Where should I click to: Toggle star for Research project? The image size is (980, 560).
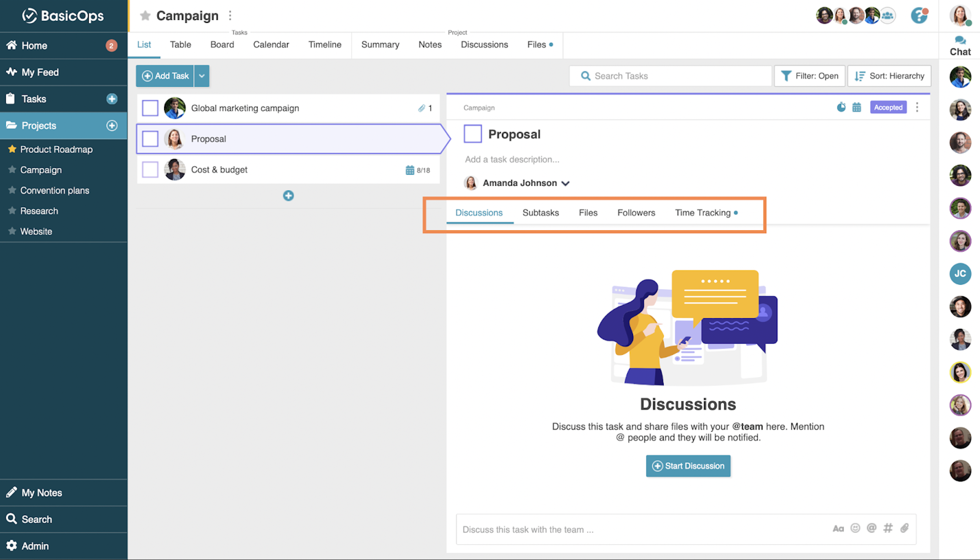coord(12,210)
